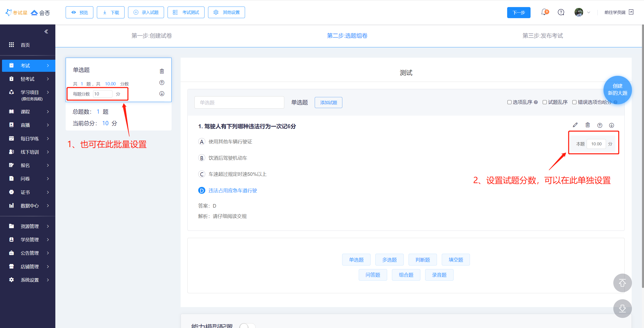Image resolution: width=644 pixels, height=328 pixels.
Task: Delete question 1 using its trash icon
Action: (x=587, y=125)
